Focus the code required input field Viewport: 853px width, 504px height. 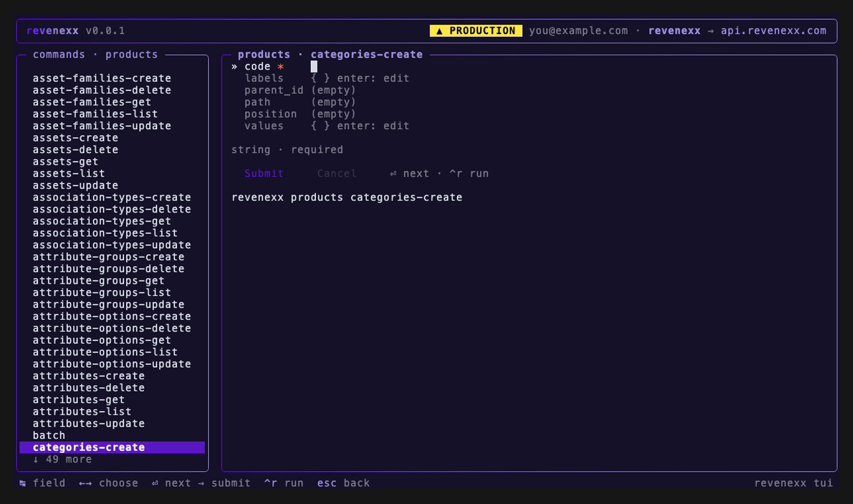pyautogui.click(x=313, y=67)
